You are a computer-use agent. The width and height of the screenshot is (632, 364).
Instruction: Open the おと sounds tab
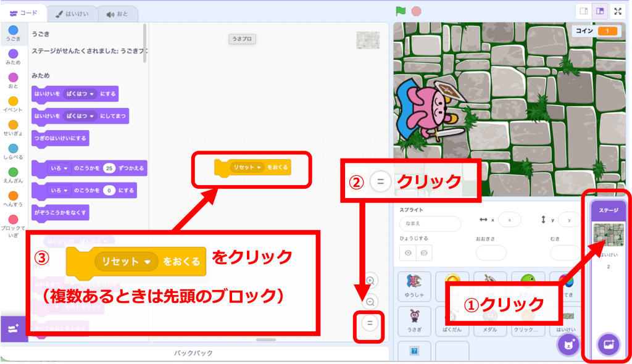[117, 14]
